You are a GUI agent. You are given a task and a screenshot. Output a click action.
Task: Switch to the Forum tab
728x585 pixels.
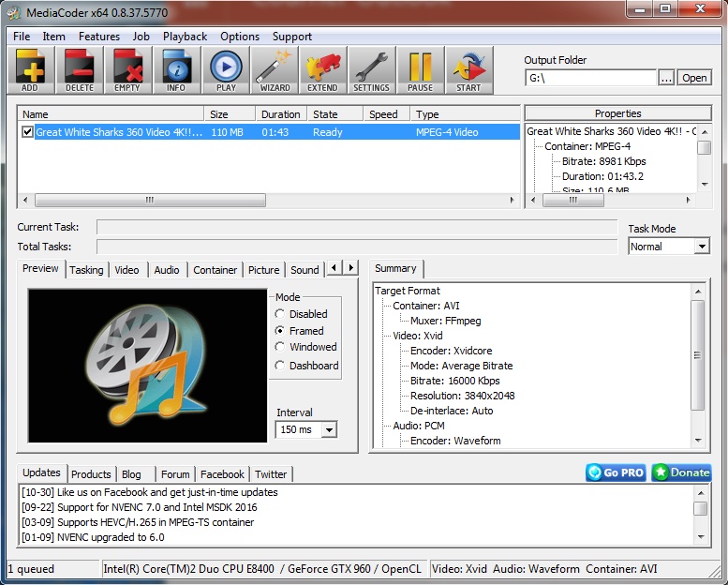click(175, 474)
